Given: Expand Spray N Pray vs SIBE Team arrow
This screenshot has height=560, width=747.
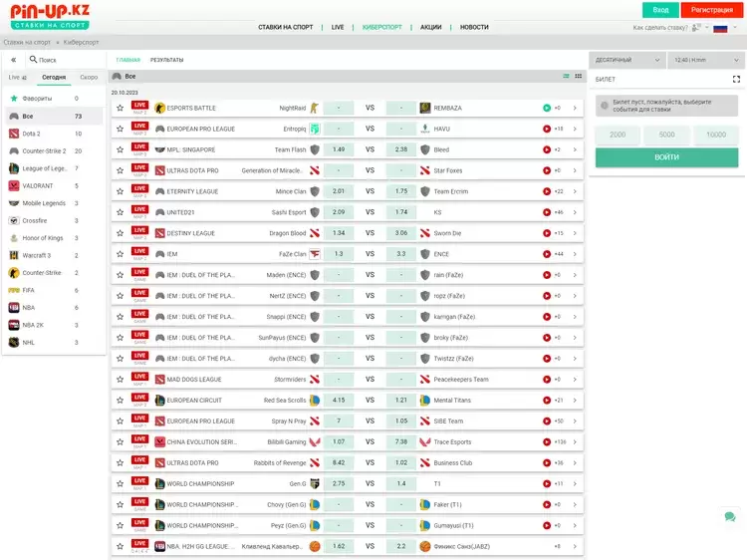Looking at the screenshot, I should [x=575, y=421].
